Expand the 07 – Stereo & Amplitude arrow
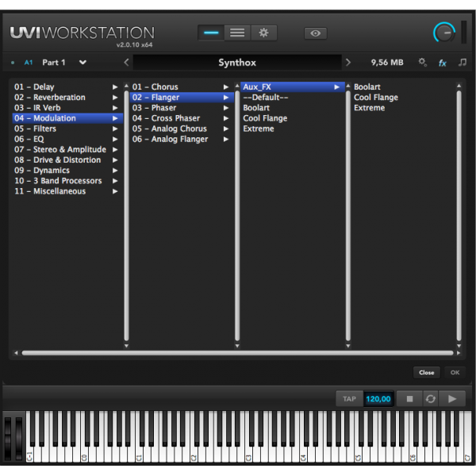This screenshot has width=476, height=476. pos(115,149)
